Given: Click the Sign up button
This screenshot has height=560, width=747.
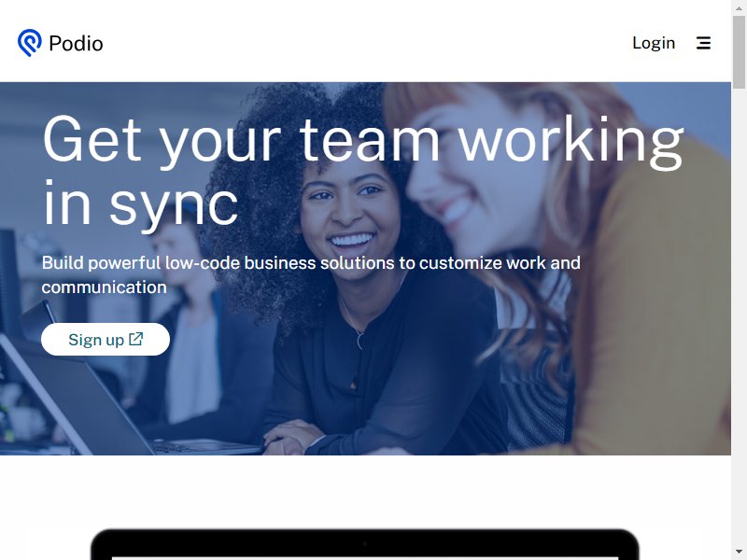Looking at the screenshot, I should point(106,340).
